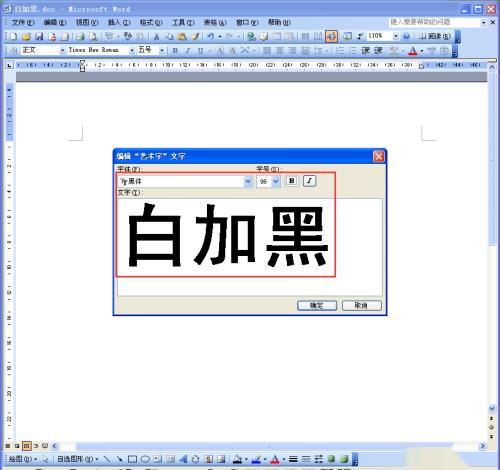Click the Undo arrow icon
The width and height of the screenshot is (500, 470).
(x=210, y=36)
